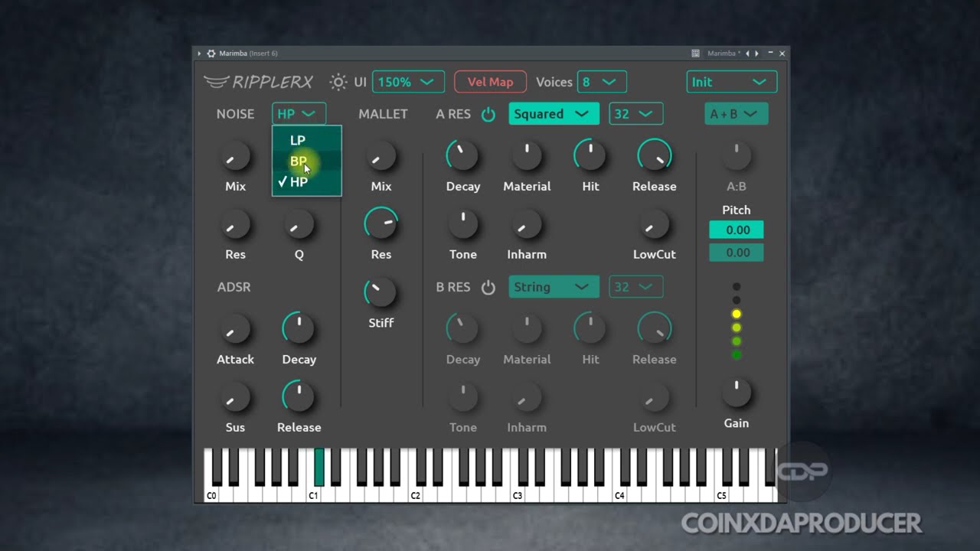Click the output level LED meter
Image resolution: width=980 pixels, height=551 pixels.
point(737,321)
